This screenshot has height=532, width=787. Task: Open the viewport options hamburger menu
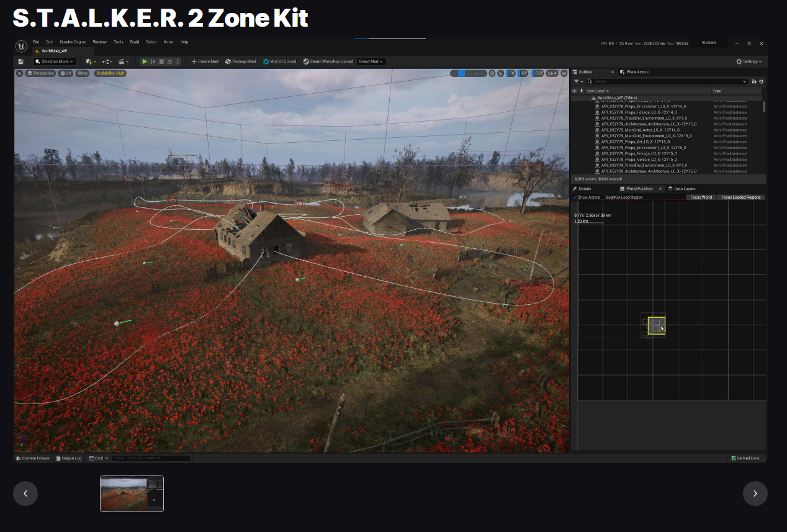19,73
